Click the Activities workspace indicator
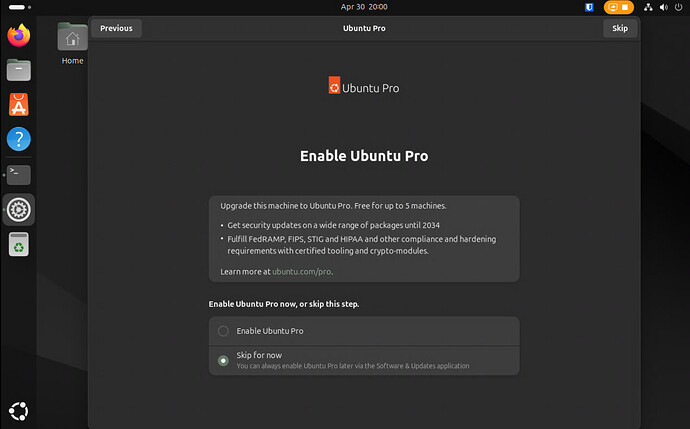Viewport: 690px width, 429px height. click(x=20, y=7)
